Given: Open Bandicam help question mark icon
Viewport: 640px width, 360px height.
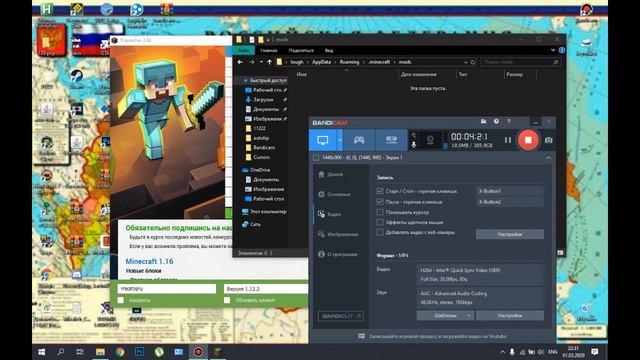Looking at the screenshot, I should [x=509, y=122].
